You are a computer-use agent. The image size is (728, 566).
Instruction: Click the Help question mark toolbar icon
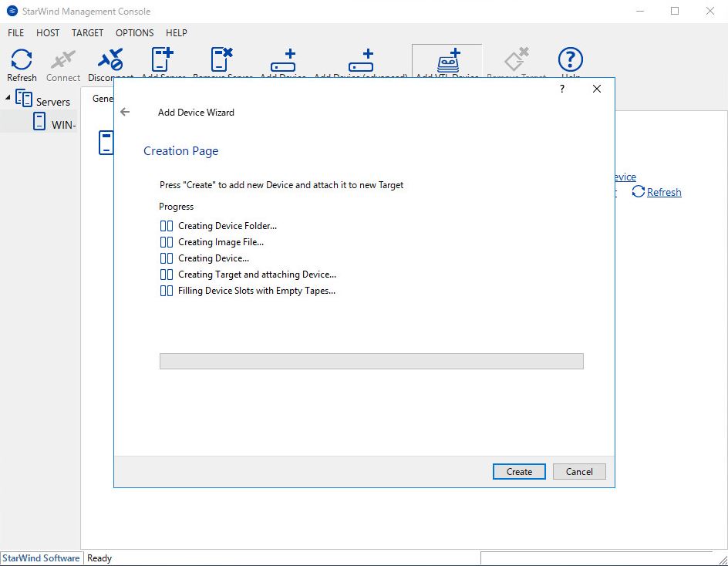570,59
